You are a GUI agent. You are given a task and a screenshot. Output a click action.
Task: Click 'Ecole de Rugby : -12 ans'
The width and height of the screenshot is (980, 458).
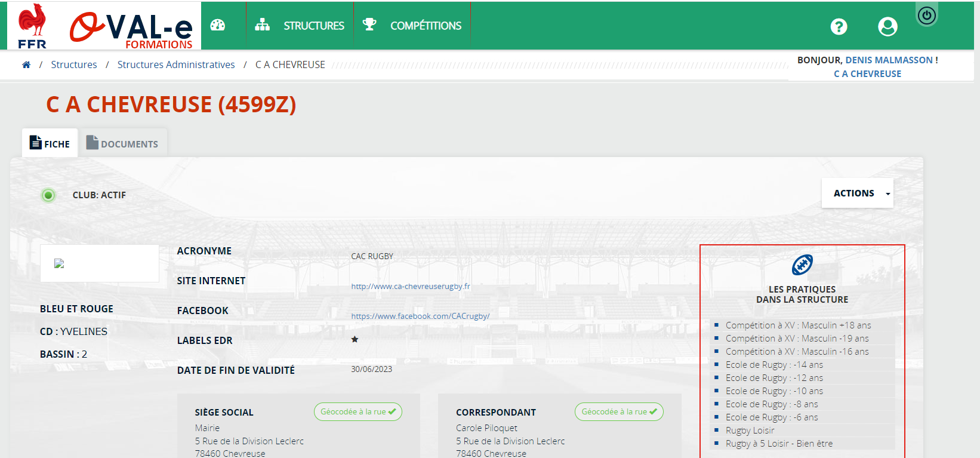pos(774,378)
